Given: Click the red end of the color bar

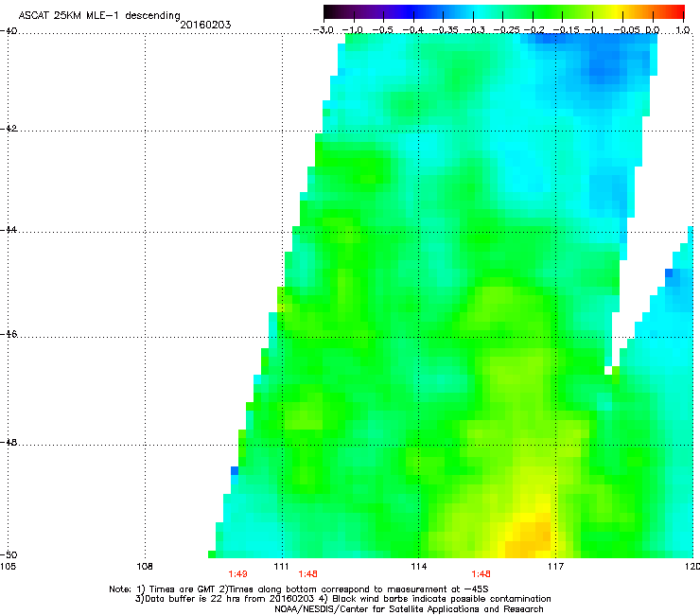Looking at the screenshot, I should tap(676, 11).
